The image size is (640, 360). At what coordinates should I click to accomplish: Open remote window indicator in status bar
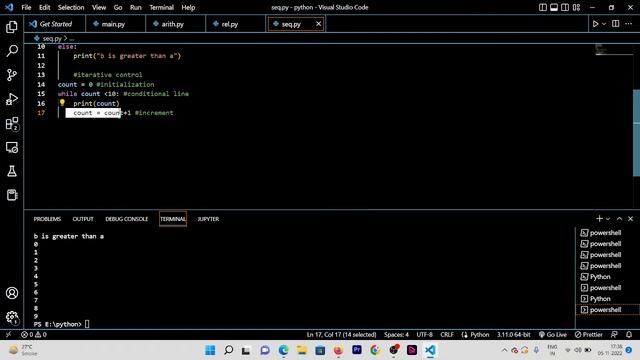[8, 335]
